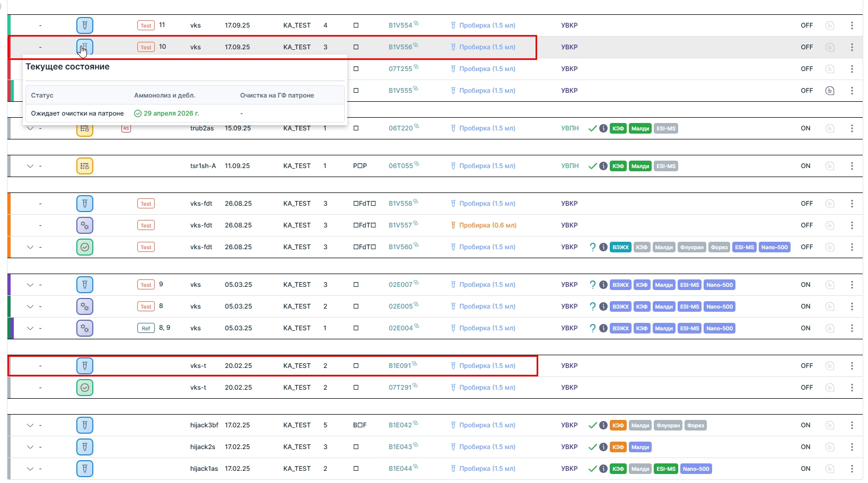Click the info icon next to hijack3bf tags
Screen dimensions: 868x483
[603, 425]
